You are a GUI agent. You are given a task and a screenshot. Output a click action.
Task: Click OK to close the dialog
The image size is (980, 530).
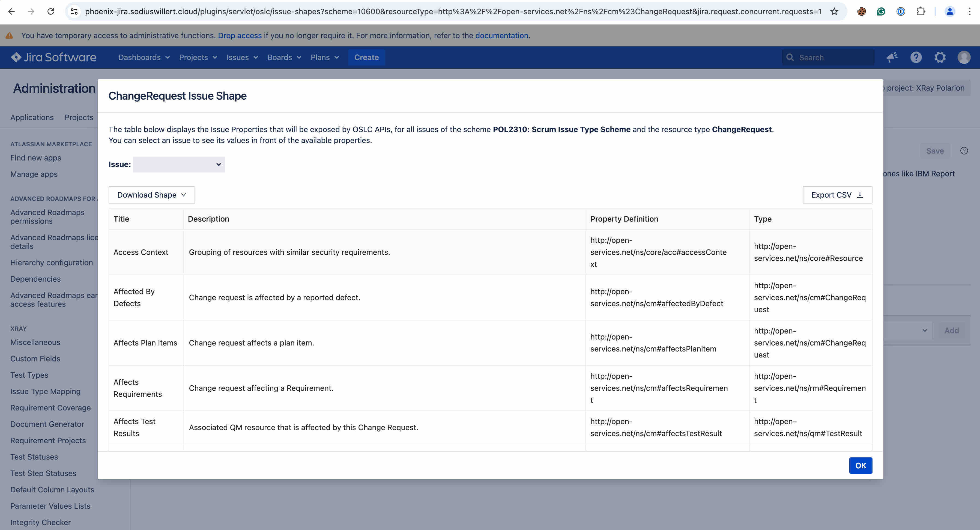pyautogui.click(x=861, y=466)
